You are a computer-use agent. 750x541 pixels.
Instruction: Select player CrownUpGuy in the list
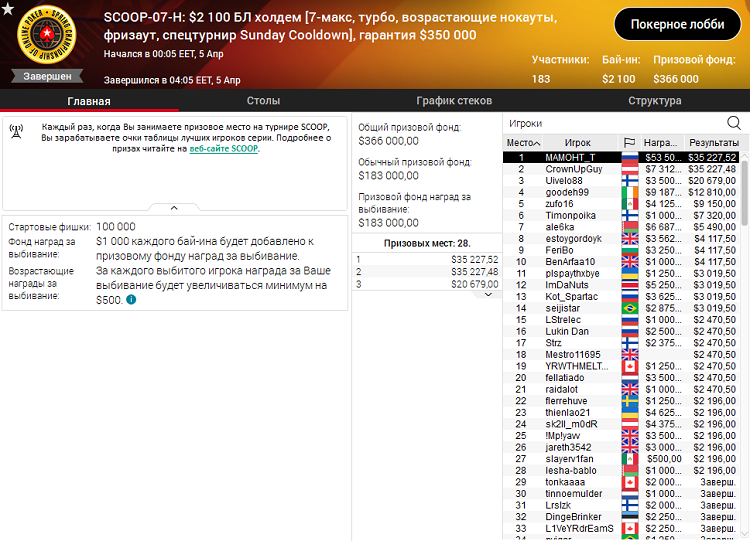573,169
